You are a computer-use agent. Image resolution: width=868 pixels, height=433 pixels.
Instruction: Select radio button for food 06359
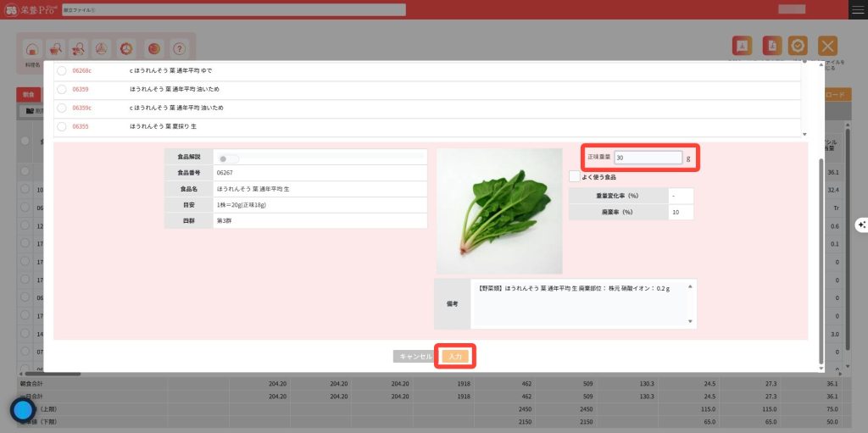click(62, 89)
